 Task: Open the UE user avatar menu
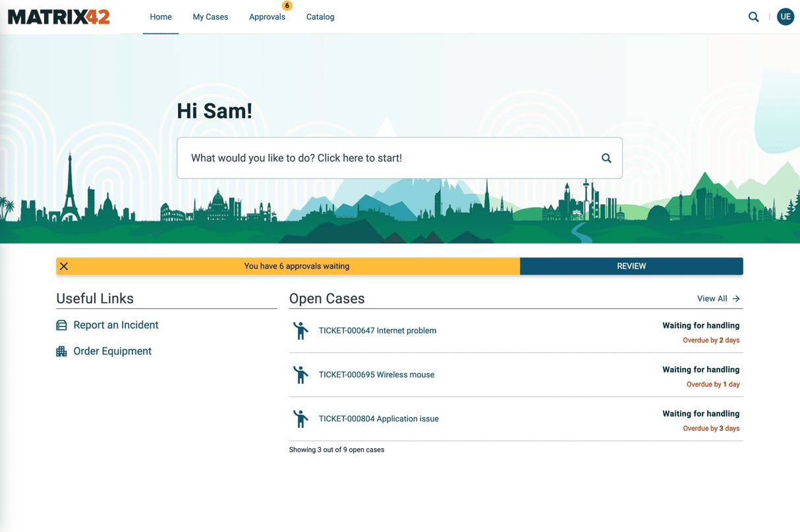pos(785,17)
